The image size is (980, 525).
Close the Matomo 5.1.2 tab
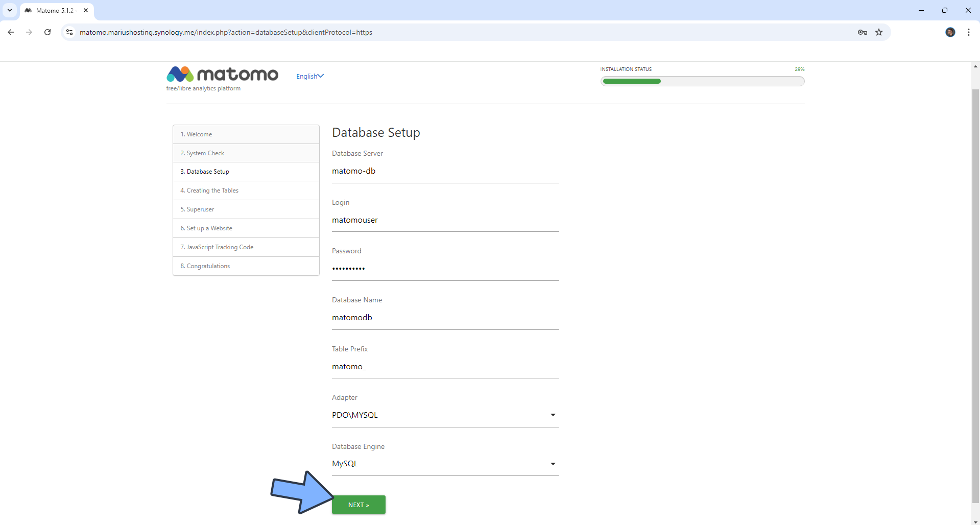[x=86, y=10]
